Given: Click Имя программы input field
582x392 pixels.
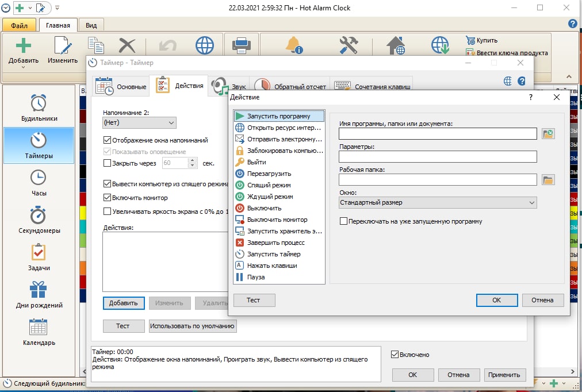Looking at the screenshot, I should coord(438,134).
